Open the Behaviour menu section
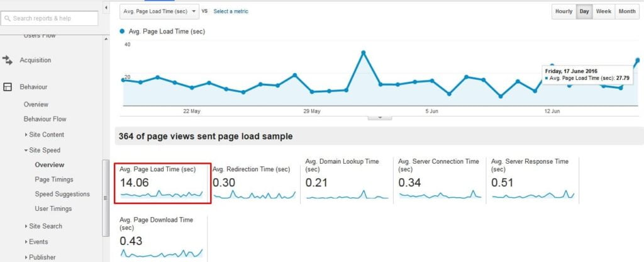644x262 pixels. (33, 87)
